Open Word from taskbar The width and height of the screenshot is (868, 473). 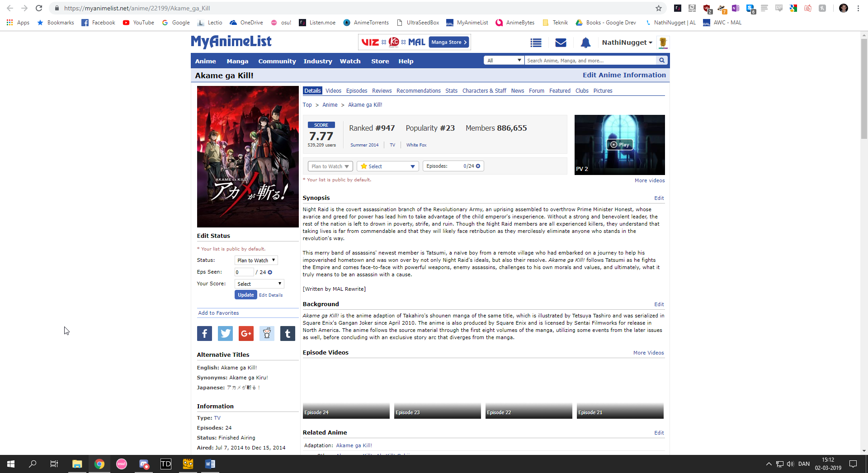pyautogui.click(x=210, y=464)
